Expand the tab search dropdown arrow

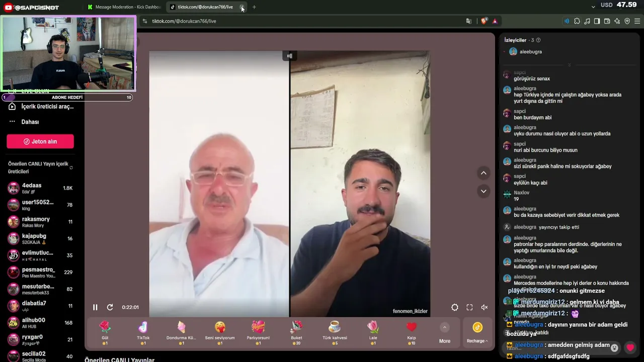click(x=593, y=7)
